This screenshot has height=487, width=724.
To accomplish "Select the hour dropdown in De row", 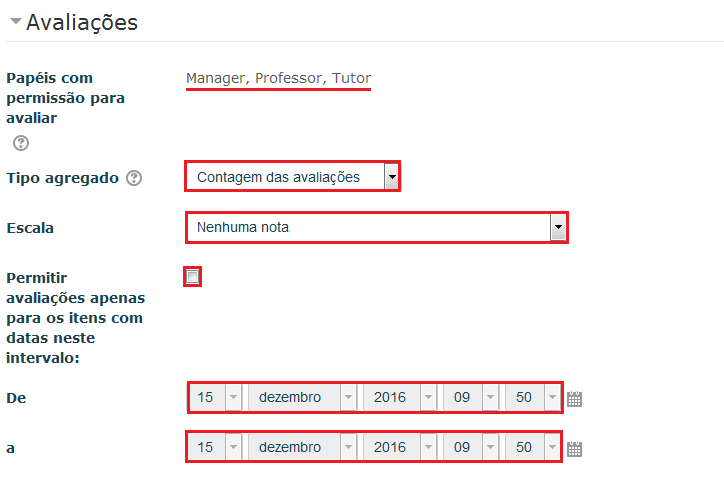I will pyautogui.click(x=471, y=397).
